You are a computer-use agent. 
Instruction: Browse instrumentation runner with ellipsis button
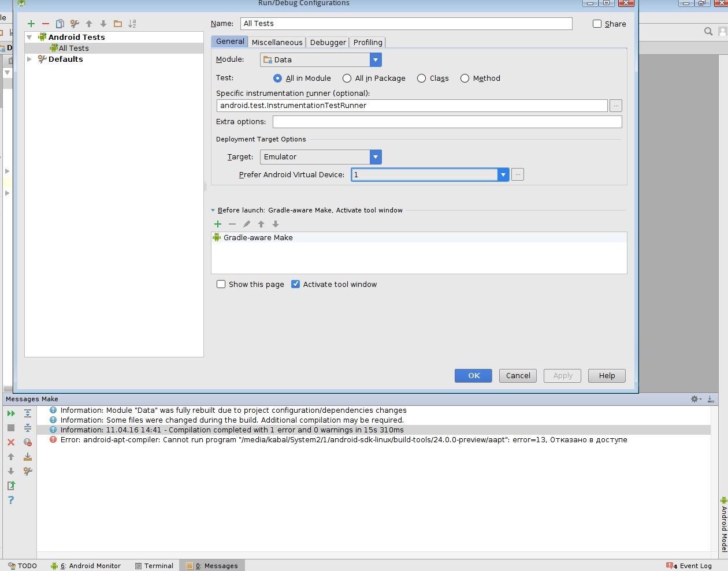[x=616, y=106]
